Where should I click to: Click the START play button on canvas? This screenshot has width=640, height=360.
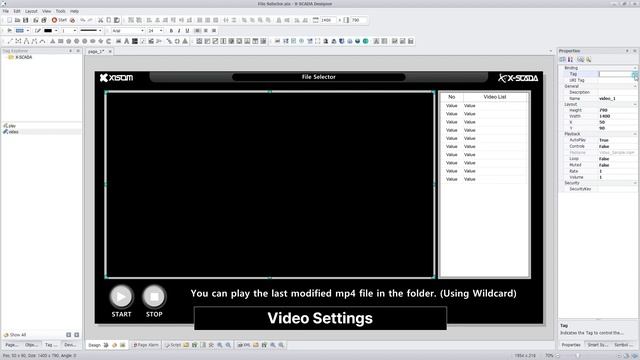coord(121,297)
